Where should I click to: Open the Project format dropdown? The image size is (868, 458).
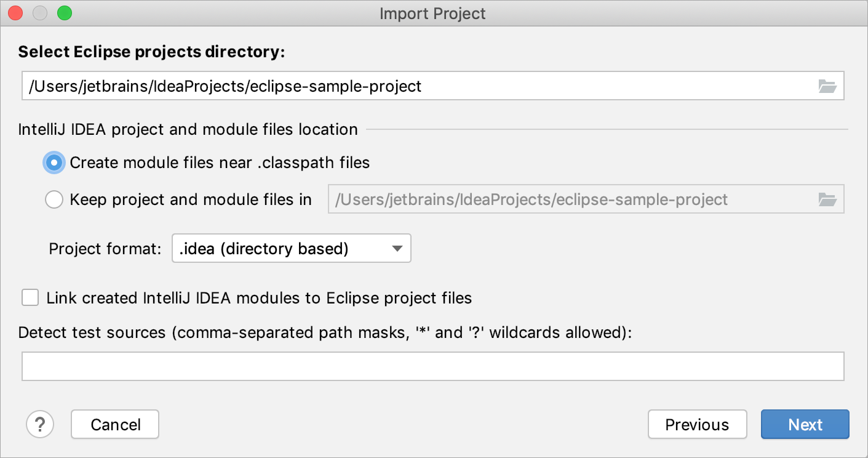(x=291, y=249)
